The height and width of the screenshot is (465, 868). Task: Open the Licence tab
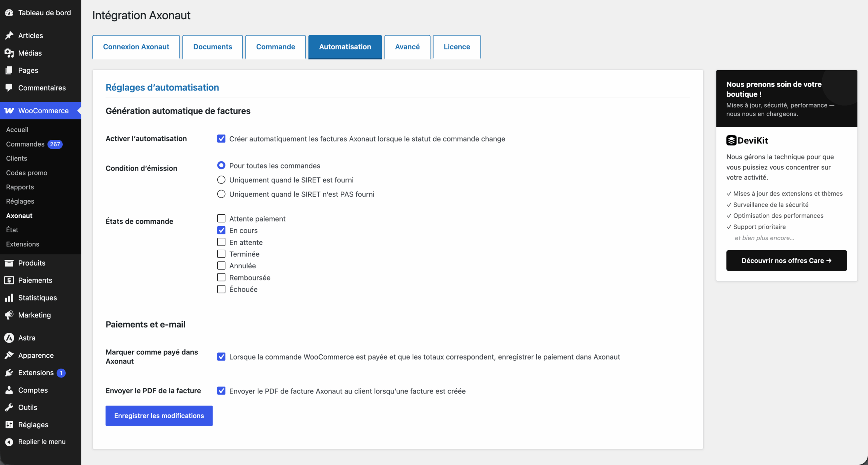point(457,47)
